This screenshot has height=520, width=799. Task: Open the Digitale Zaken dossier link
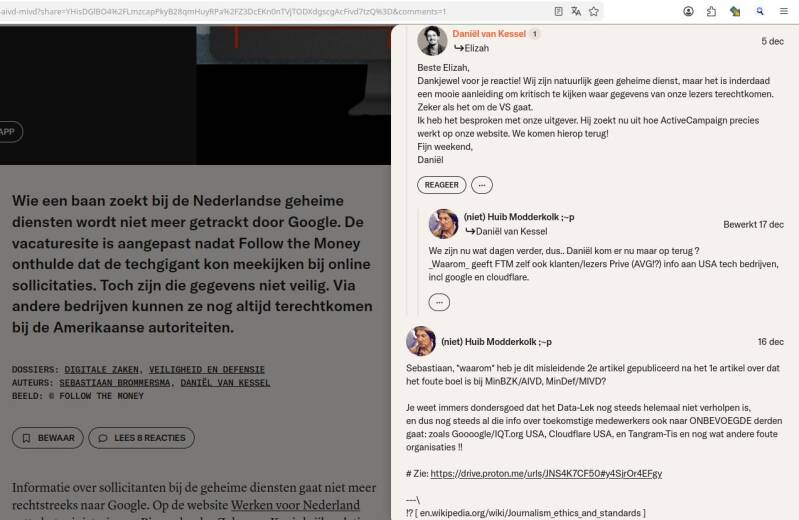click(102, 369)
